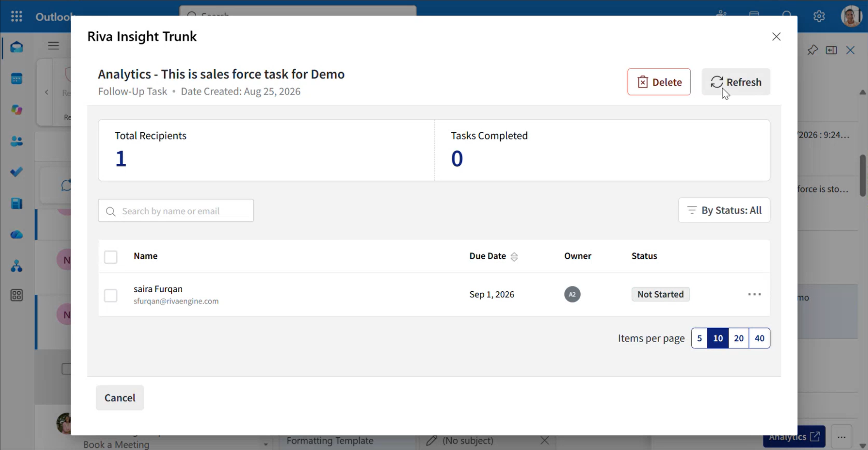Open People in the Outlook sidebar

click(x=17, y=141)
